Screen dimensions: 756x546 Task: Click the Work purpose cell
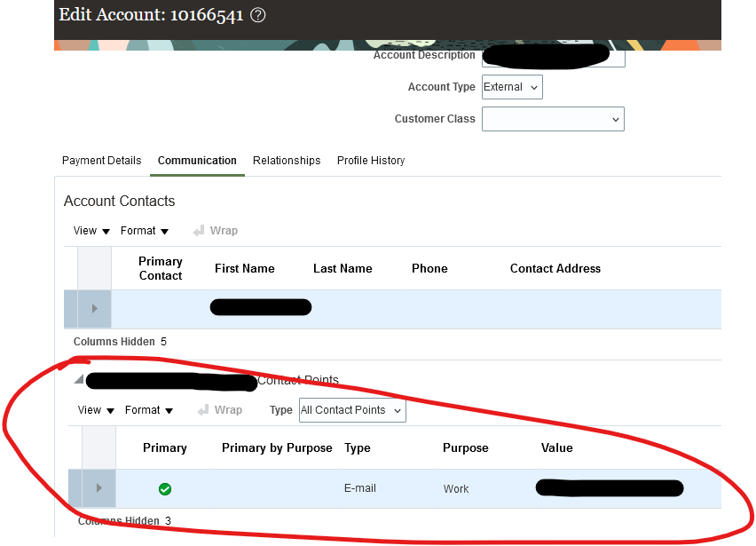click(x=456, y=489)
